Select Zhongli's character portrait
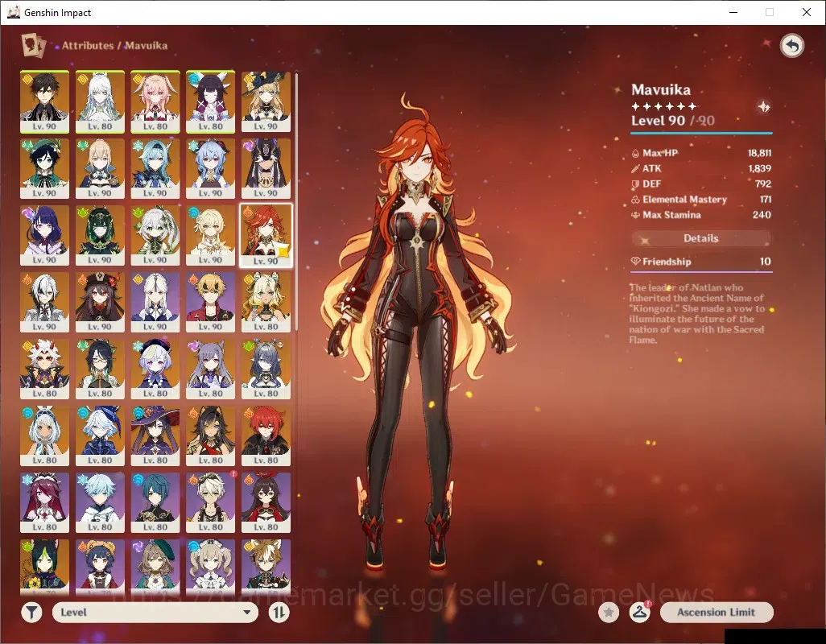The height and width of the screenshot is (644, 826). tap(45, 101)
